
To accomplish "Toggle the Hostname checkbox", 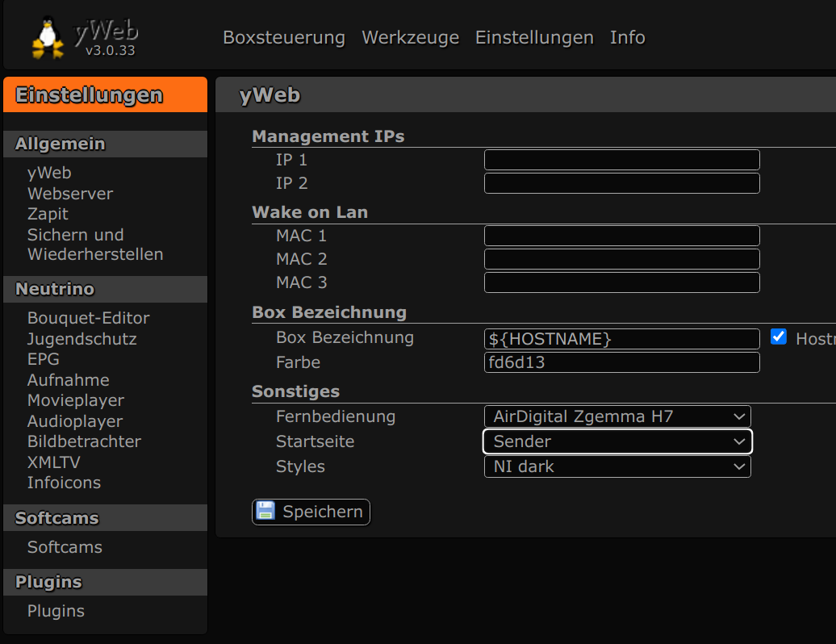I will tap(778, 337).
